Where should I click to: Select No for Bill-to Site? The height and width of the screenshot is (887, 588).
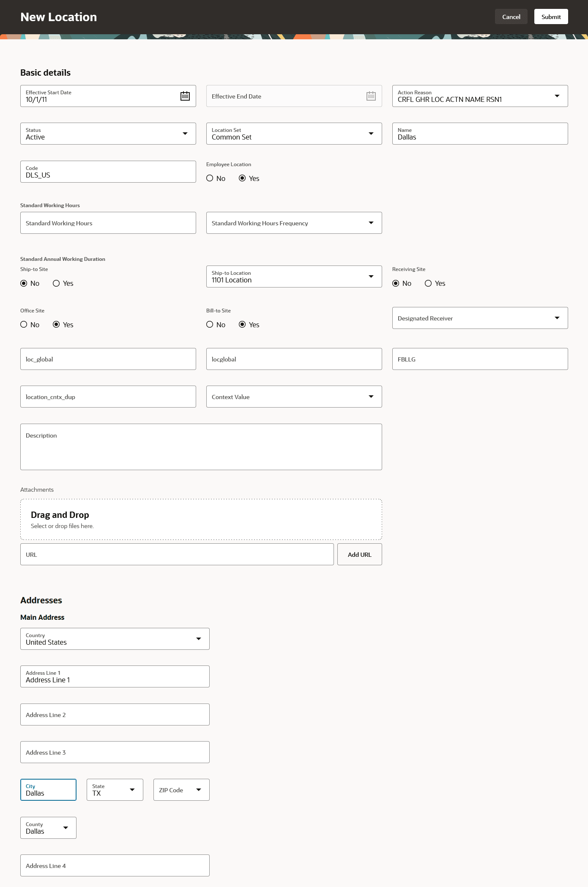point(210,325)
